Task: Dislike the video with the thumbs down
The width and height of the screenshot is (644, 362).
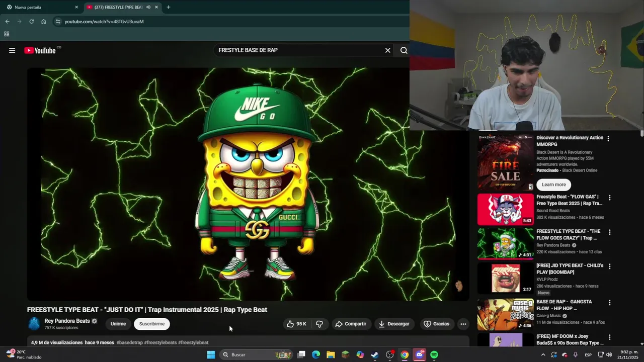Action: pos(319,324)
